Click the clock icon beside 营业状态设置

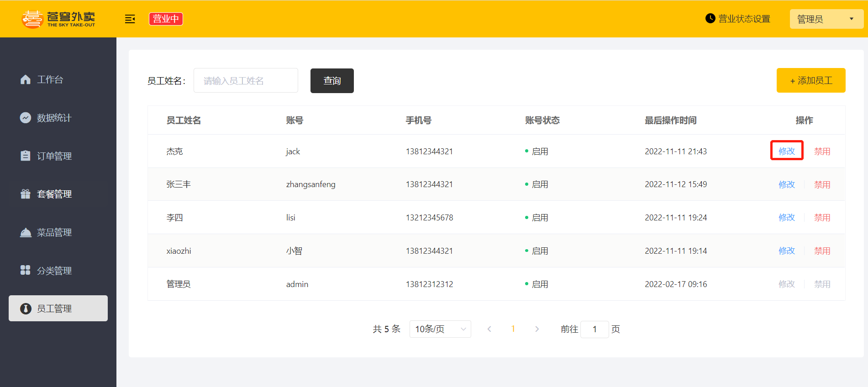tap(710, 18)
